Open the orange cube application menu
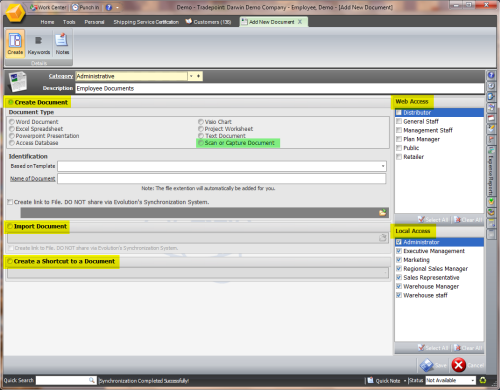The image size is (500, 390). [x=15, y=13]
